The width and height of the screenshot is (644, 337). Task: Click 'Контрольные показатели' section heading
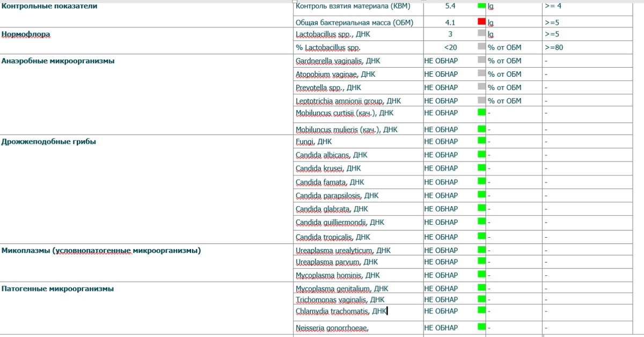49,6
